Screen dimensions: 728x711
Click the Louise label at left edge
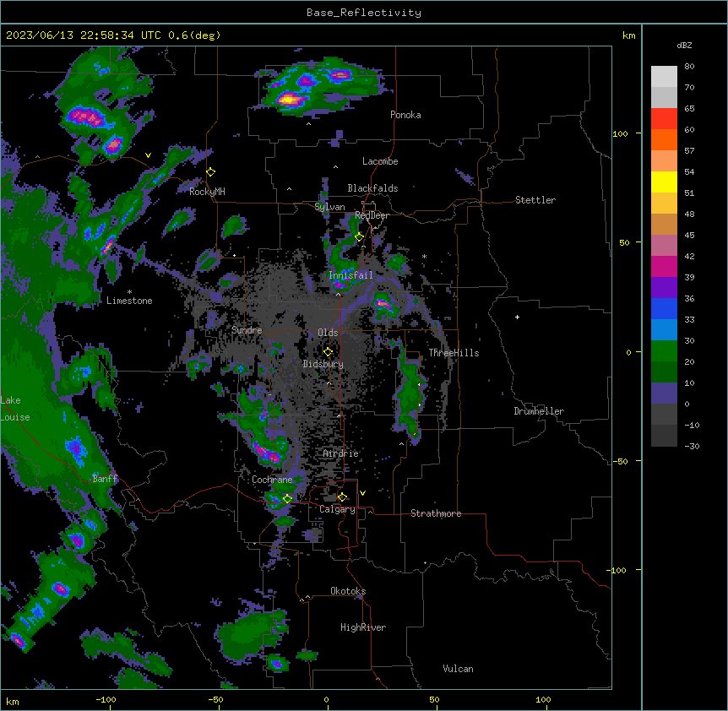(15, 417)
